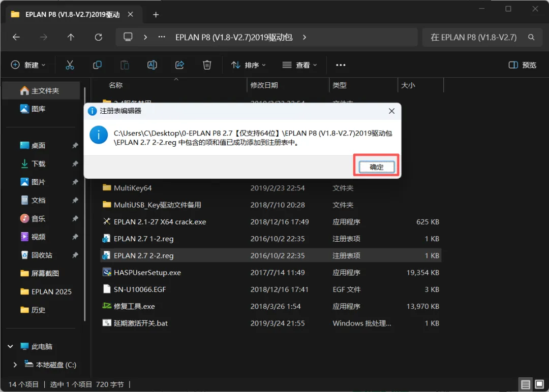Unpin 桌面 using its pin icon

pyautogui.click(x=75, y=145)
